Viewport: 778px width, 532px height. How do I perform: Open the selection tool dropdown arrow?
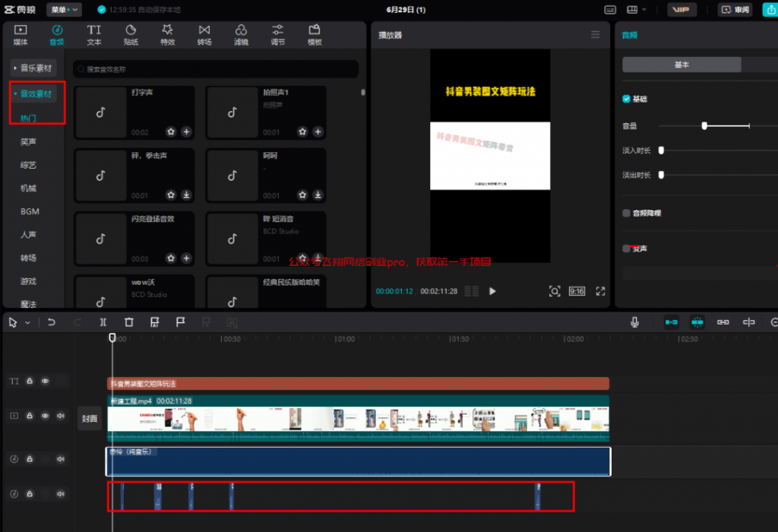click(x=28, y=323)
